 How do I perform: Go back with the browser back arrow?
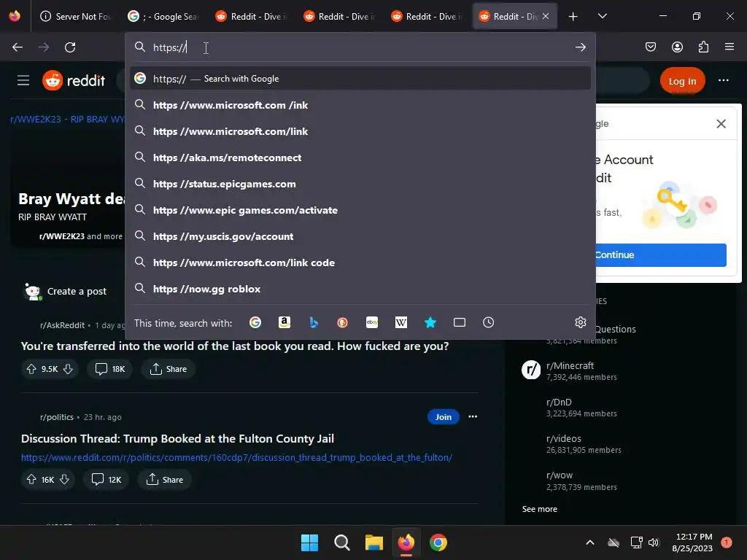click(x=18, y=47)
